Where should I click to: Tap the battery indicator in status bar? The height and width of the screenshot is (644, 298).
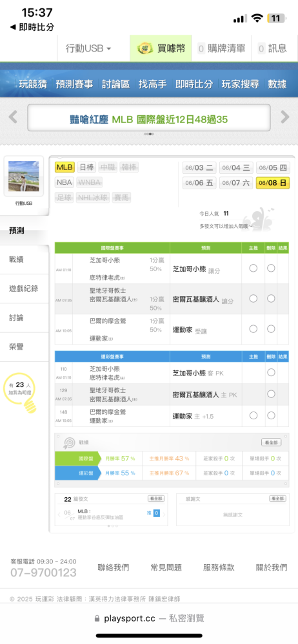click(x=277, y=18)
